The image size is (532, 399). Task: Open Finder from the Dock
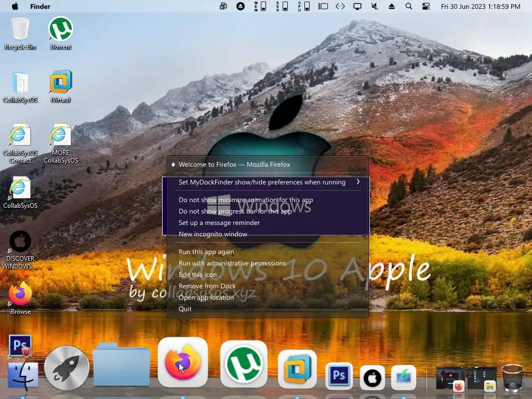(23, 375)
